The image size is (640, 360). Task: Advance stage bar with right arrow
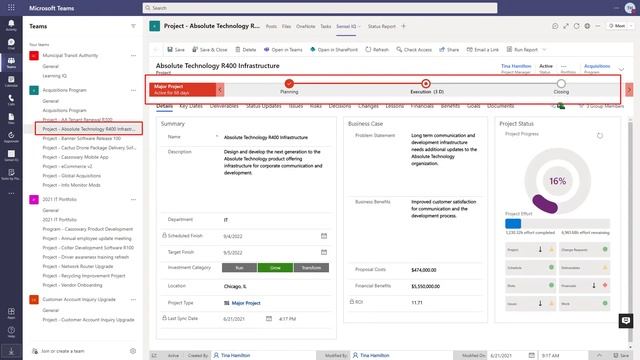coord(629,90)
